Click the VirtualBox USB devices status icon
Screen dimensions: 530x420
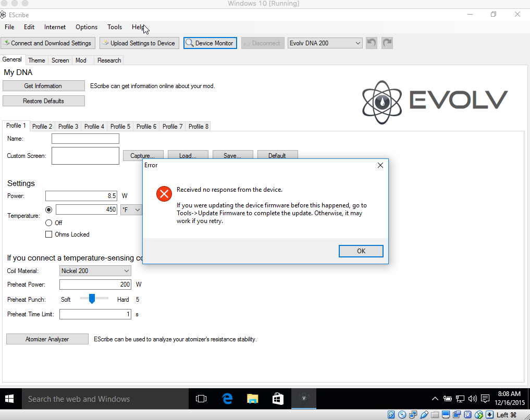click(x=424, y=415)
